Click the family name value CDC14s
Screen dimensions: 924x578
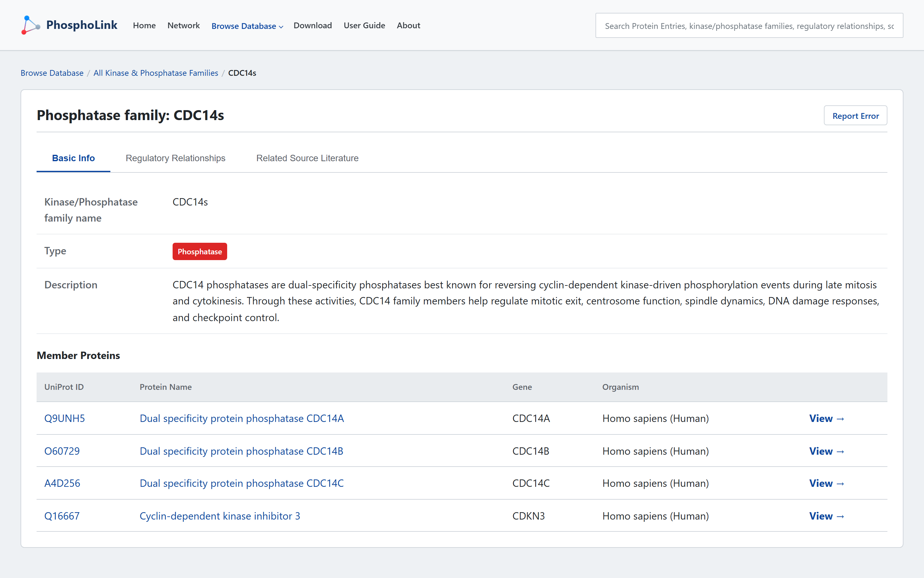pos(190,202)
